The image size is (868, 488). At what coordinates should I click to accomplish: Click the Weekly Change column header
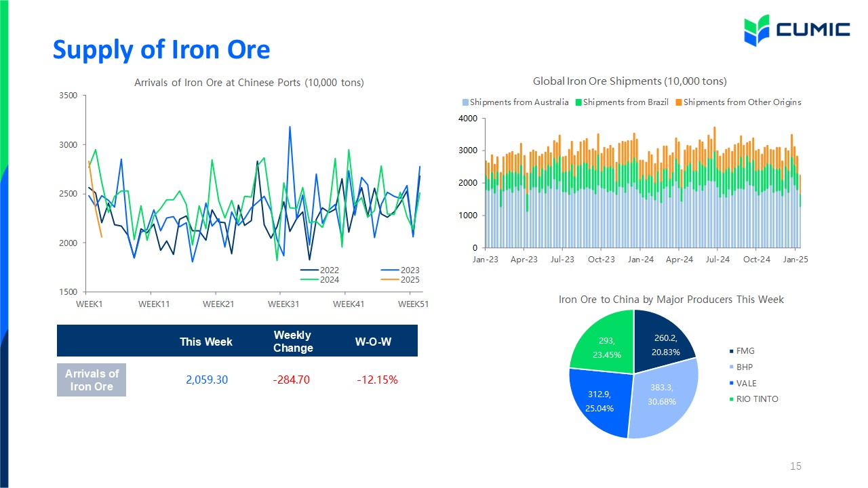[x=293, y=341]
